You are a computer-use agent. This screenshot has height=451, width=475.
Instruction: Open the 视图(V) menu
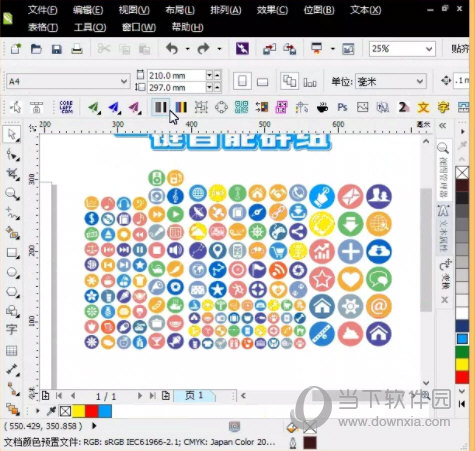(x=134, y=10)
